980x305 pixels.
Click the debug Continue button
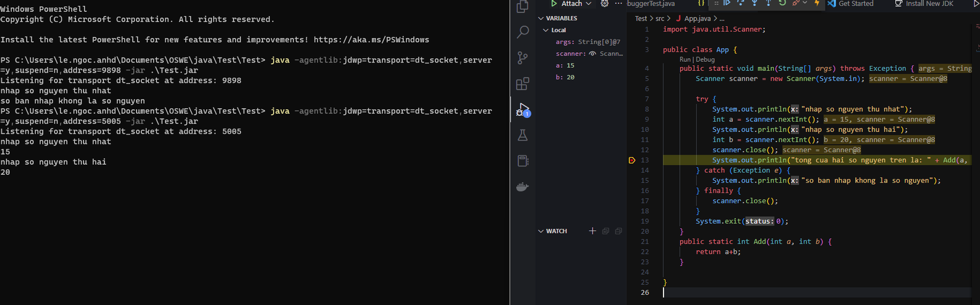(x=726, y=4)
